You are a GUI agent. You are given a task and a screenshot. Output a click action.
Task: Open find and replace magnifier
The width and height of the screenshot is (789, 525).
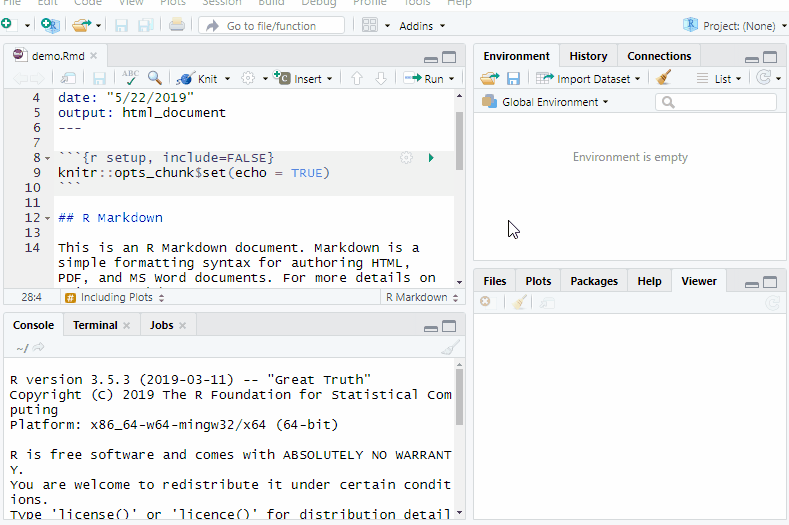154,78
